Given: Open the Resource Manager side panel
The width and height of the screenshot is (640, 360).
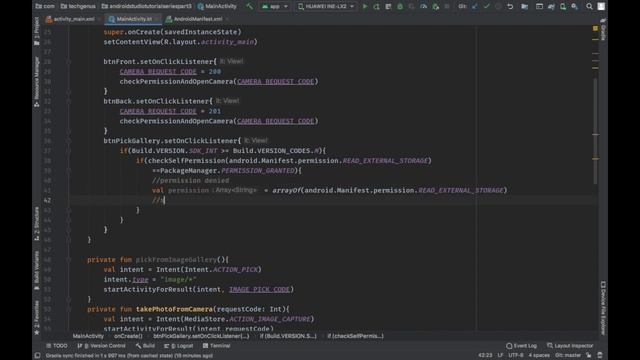Looking at the screenshot, I should coord(37,82).
